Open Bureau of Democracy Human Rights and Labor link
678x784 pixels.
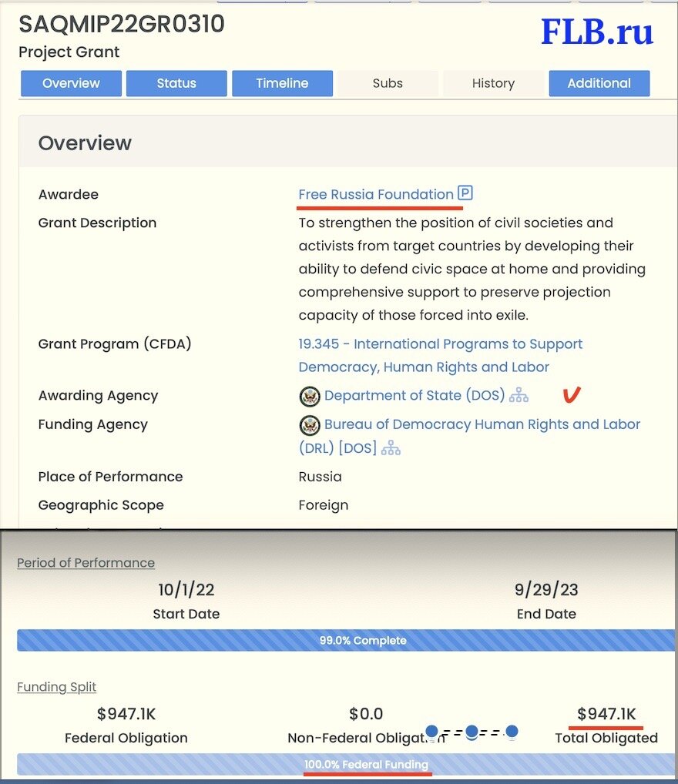(469, 435)
